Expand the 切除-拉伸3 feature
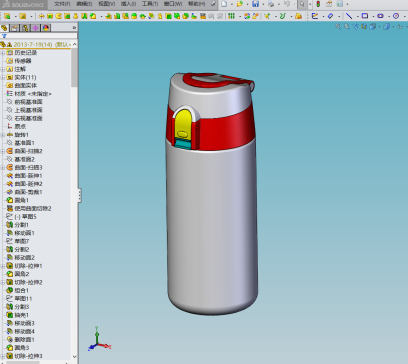Image resolution: width=408 pixels, height=364 pixels. 3,356
